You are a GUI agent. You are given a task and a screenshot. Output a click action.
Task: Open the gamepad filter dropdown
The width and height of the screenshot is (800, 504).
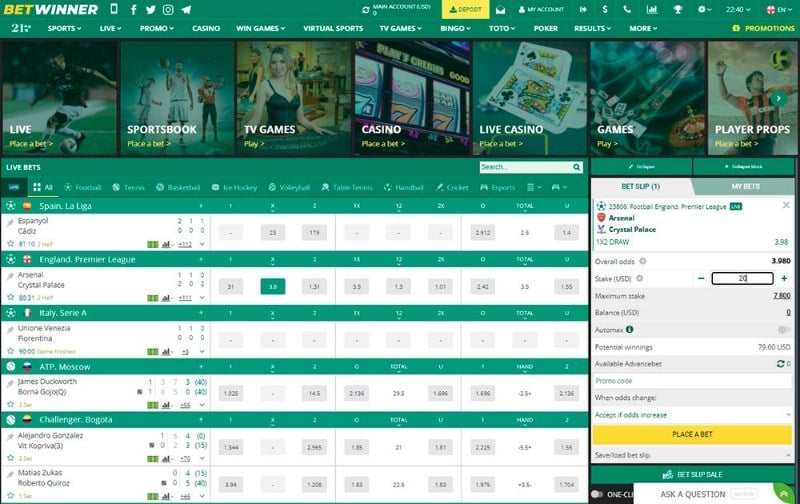tap(559, 187)
